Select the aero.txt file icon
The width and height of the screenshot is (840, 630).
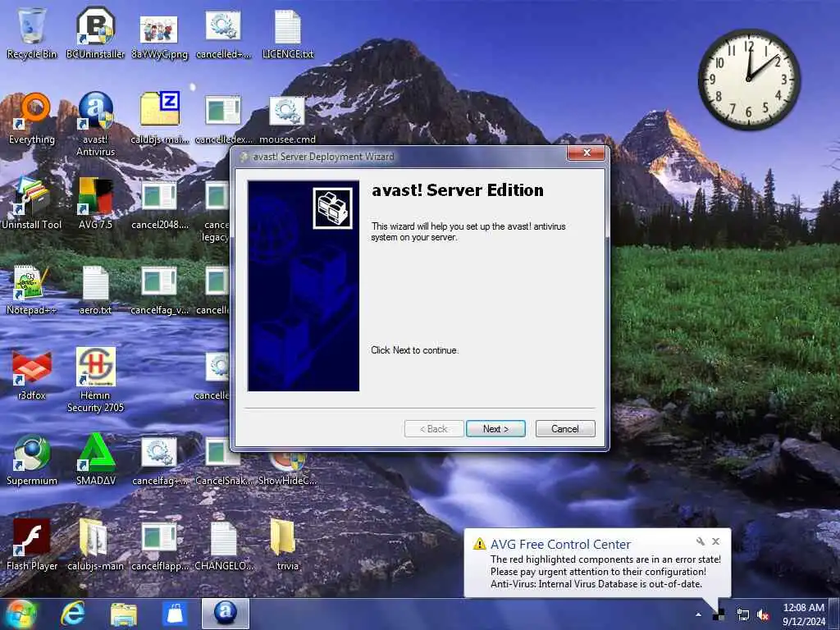pos(95,290)
